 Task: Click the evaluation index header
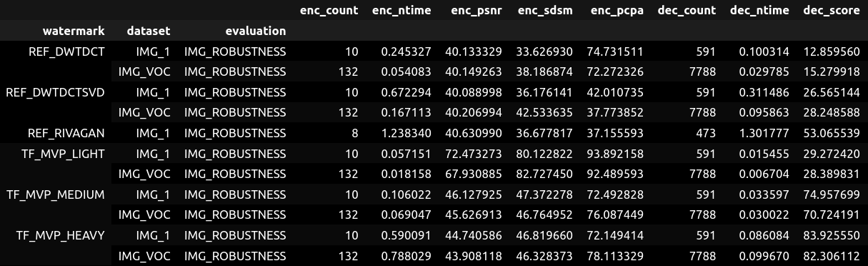(x=255, y=31)
